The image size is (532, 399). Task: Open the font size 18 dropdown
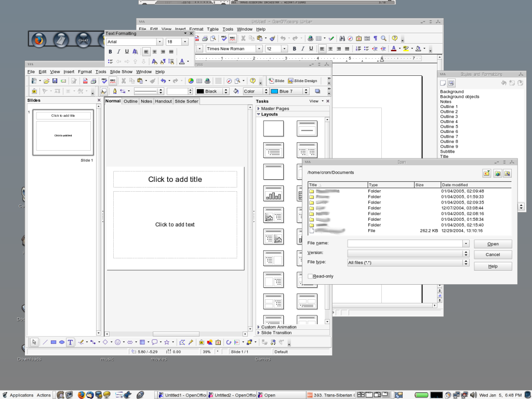click(x=185, y=42)
